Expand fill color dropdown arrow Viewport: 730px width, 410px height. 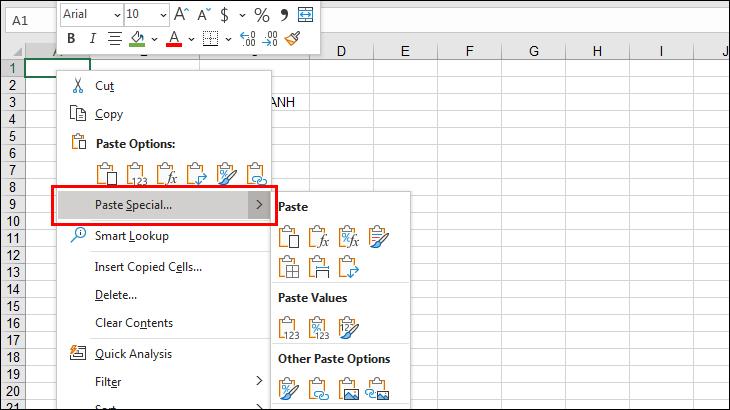155,39
